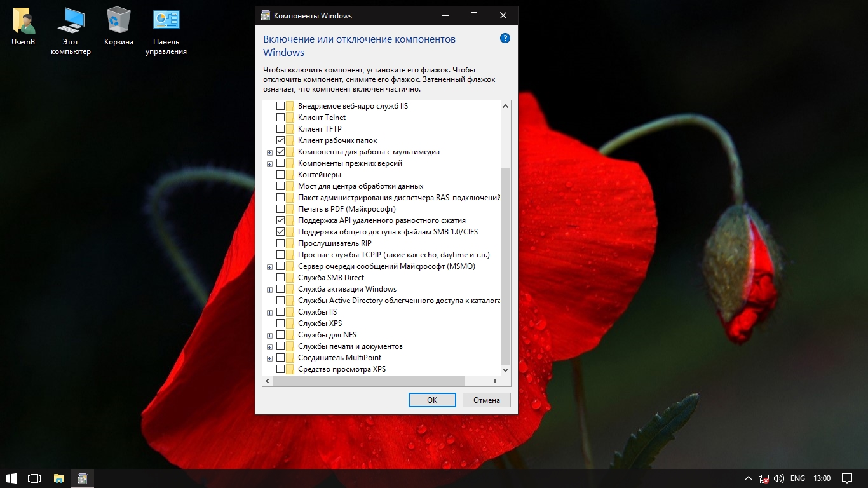This screenshot has height=488, width=868.
Task: Expand the Компоненты прежних версий node
Action: coord(270,164)
